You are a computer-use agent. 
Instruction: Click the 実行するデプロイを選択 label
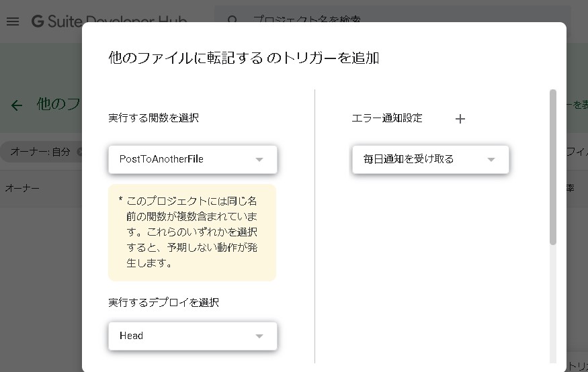click(x=163, y=302)
